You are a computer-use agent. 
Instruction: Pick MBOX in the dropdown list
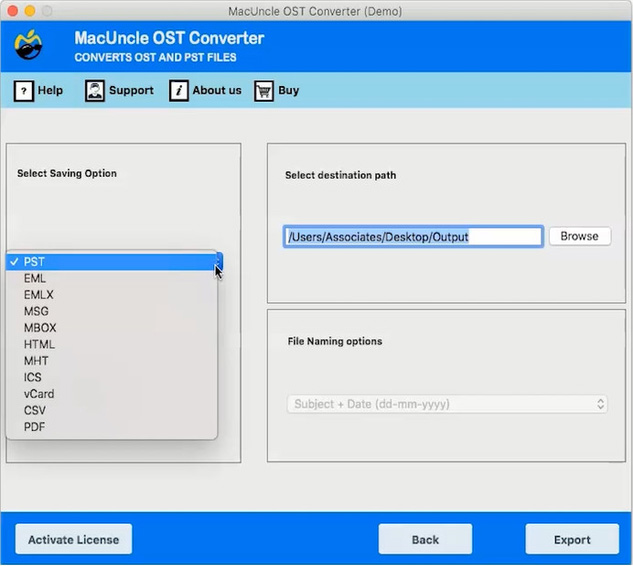(x=111, y=328)
